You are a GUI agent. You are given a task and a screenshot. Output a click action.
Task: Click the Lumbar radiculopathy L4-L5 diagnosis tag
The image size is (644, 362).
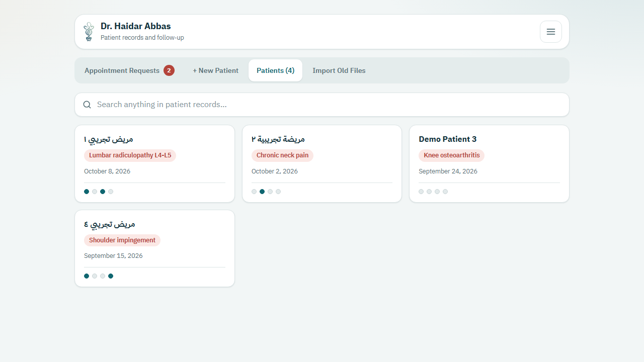[x=130, y=155]
